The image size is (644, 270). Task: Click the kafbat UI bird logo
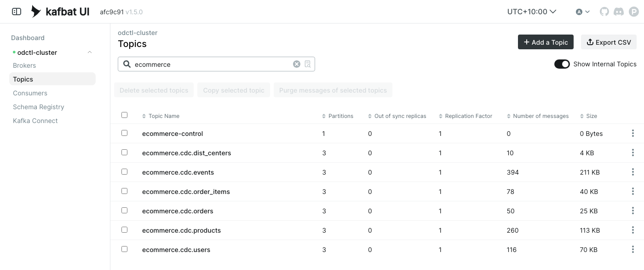36,12
